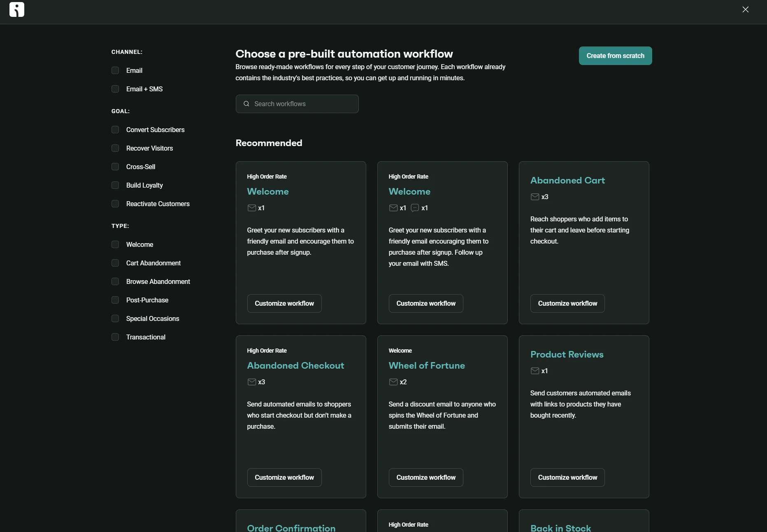Open the Product Reviews card title

pyautogui.click(x=567, y=354)
